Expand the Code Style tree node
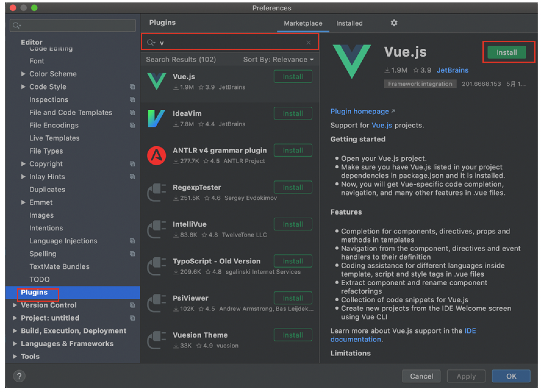The height and width of the screenshot is (392, 541). 23,87
